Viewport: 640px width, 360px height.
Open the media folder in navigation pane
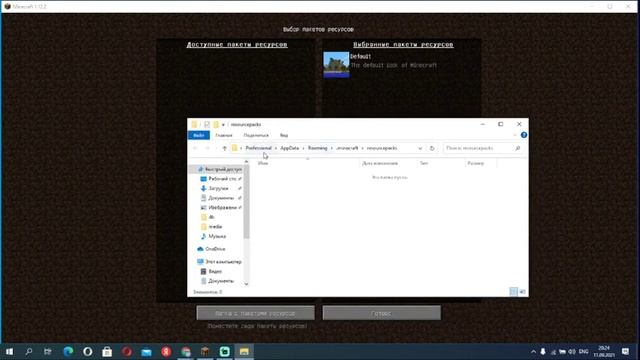pyautogui.click(x=215, y=227)
